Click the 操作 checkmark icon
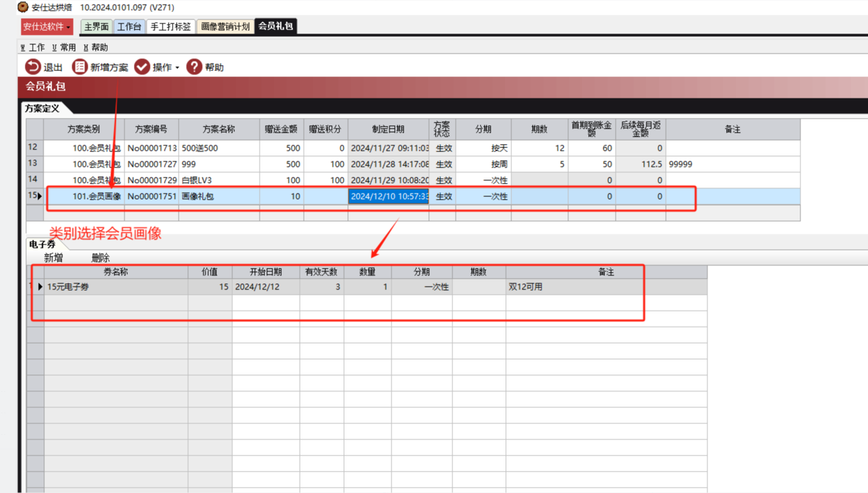The height and width of the screenshot is (493, 868). coord(142,66)
